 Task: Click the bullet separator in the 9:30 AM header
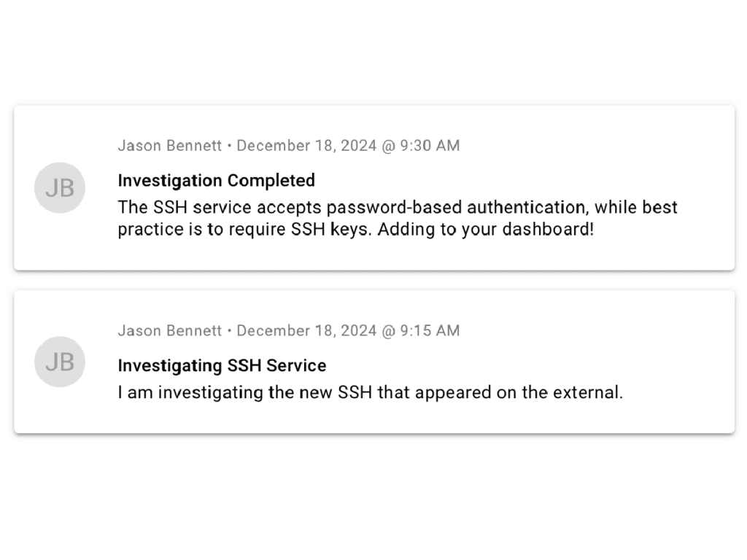point(229,145)
